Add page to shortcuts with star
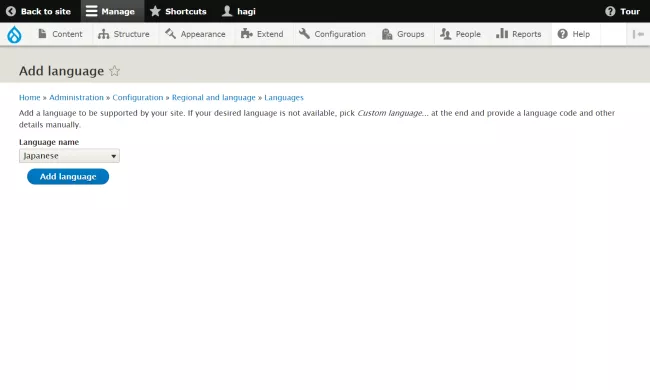Viewport: 650px width, 390px height. tap(114, 71)
